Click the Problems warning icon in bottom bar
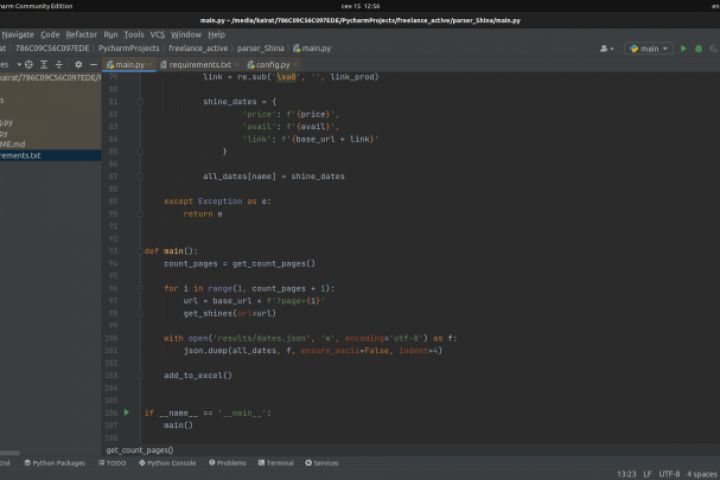The width and height of the screenshot is (720, 480). tap(212, 463)
